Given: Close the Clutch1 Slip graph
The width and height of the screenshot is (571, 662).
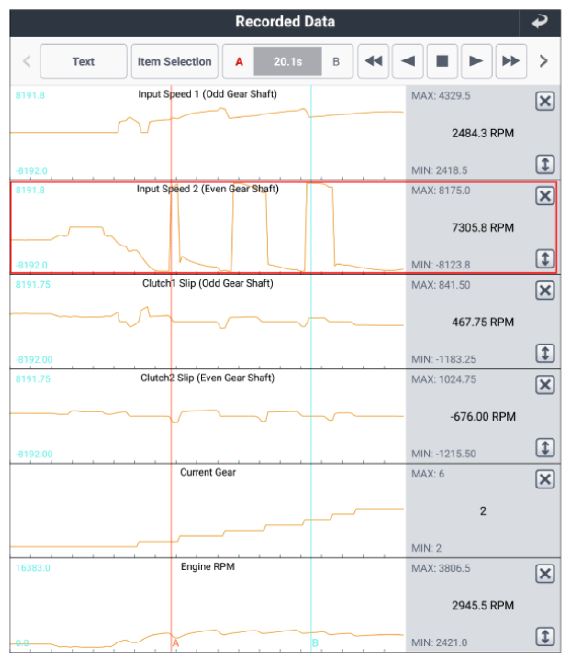Looking at the screenshot, I should pyautogui.click(x=545, y=290).
